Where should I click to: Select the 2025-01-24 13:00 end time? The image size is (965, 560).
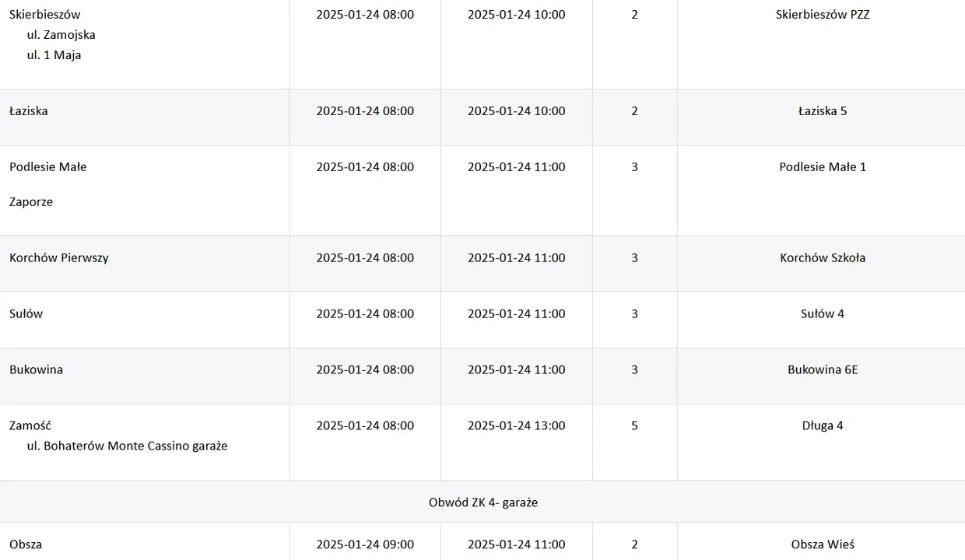(517, 426)
